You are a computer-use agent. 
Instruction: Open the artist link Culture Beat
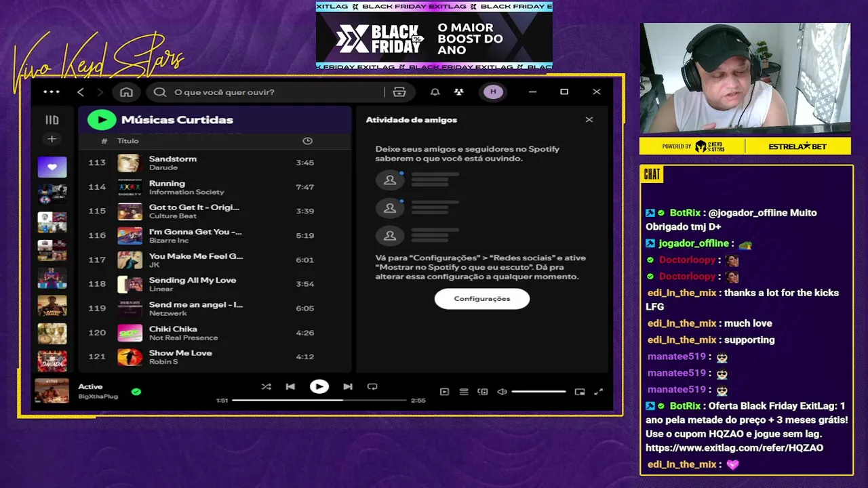coord(173,216)
